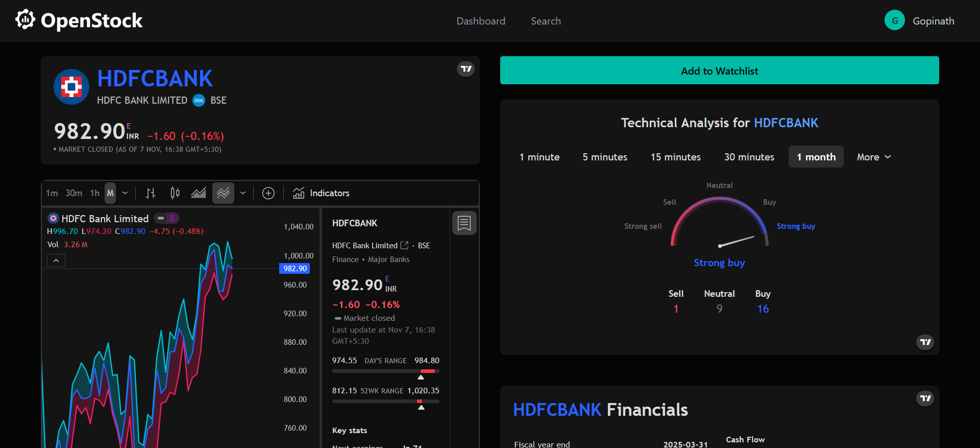The width and height of the screenshot is (980, 448).
Task: Open TradingView logo in symbol info card
Action: 466,69
